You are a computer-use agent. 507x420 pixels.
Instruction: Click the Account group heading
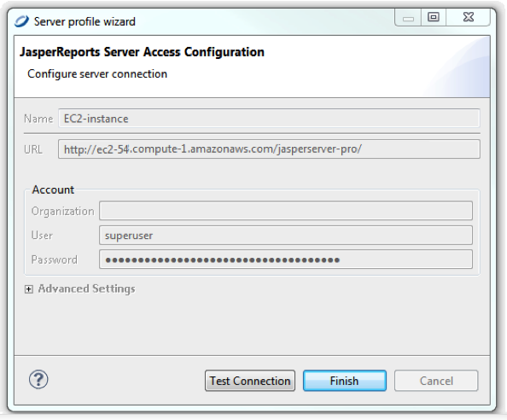pos(53,190)
